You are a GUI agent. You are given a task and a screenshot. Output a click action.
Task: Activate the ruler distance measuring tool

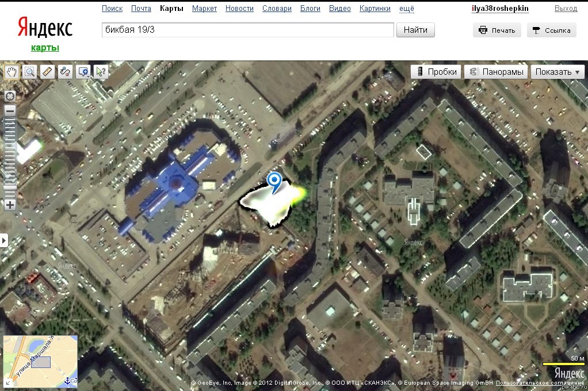coord(47,72)
